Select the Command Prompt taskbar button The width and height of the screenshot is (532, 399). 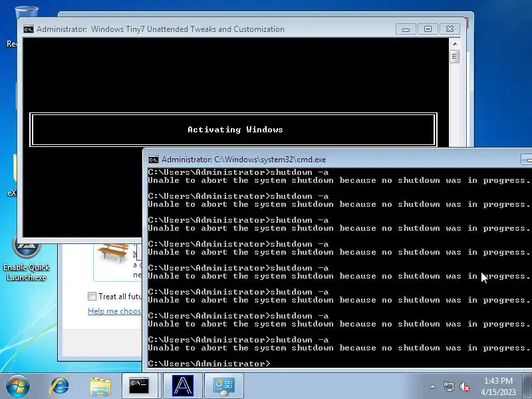140,386
